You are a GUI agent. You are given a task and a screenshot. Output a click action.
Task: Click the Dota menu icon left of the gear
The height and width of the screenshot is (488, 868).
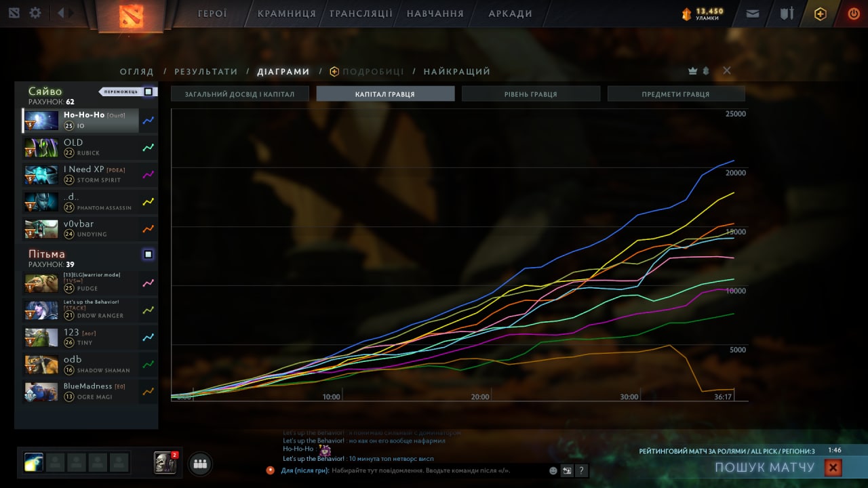click(x=14, y=13)
